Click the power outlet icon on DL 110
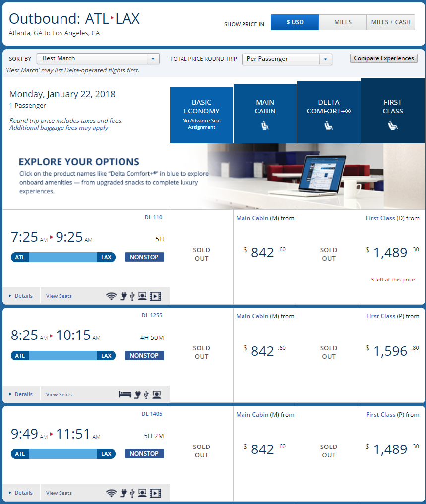The image size is (426, 504). click(x=123, y=296)
